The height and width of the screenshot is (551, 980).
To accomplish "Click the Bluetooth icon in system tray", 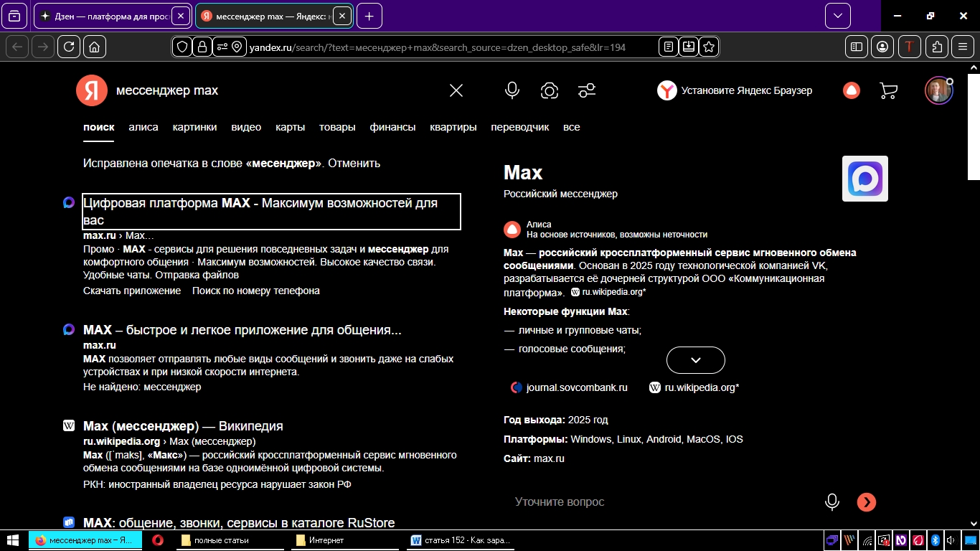I will pos(935,540).
